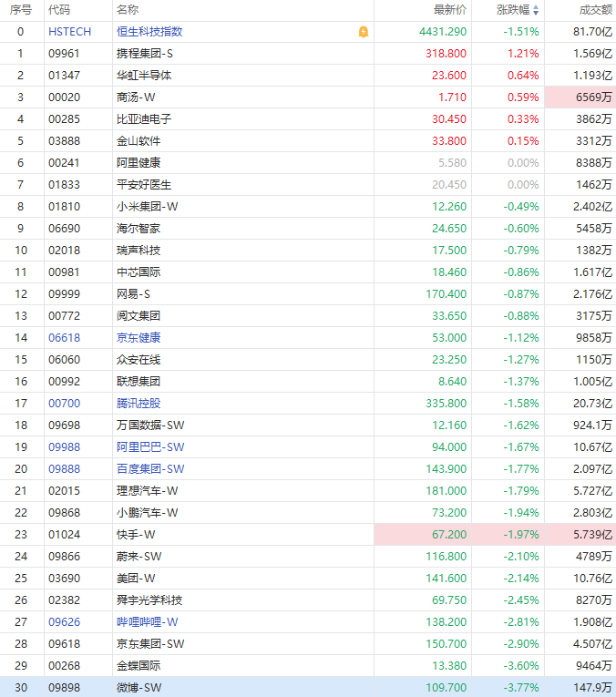616x697 pixels.
Task: Click index turnover 81.70亿
Action: pyautogui.click(x=592, y=32)
